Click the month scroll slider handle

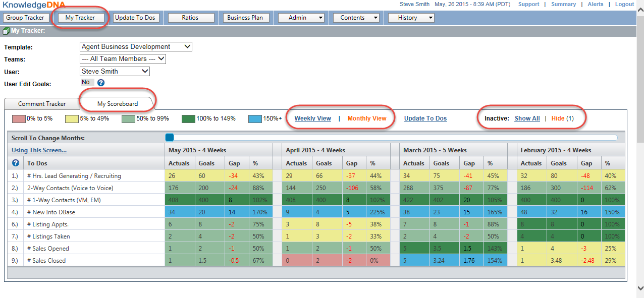tap(170, 138)
